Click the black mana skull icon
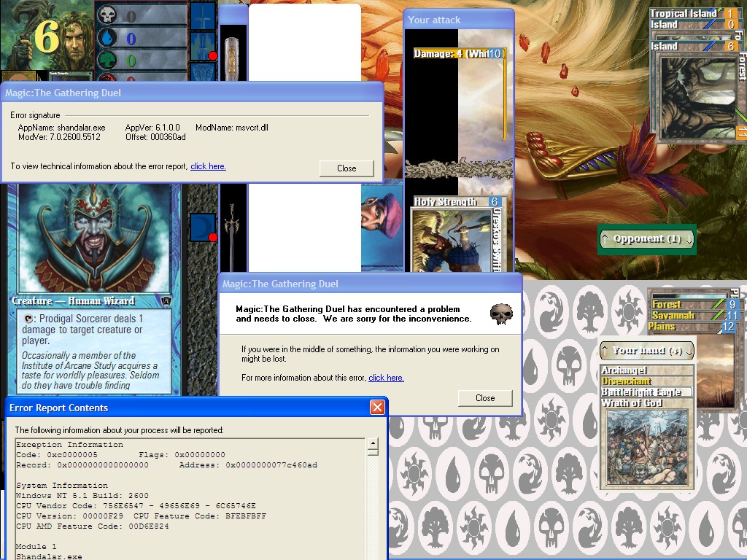 (x=107, y=15)
